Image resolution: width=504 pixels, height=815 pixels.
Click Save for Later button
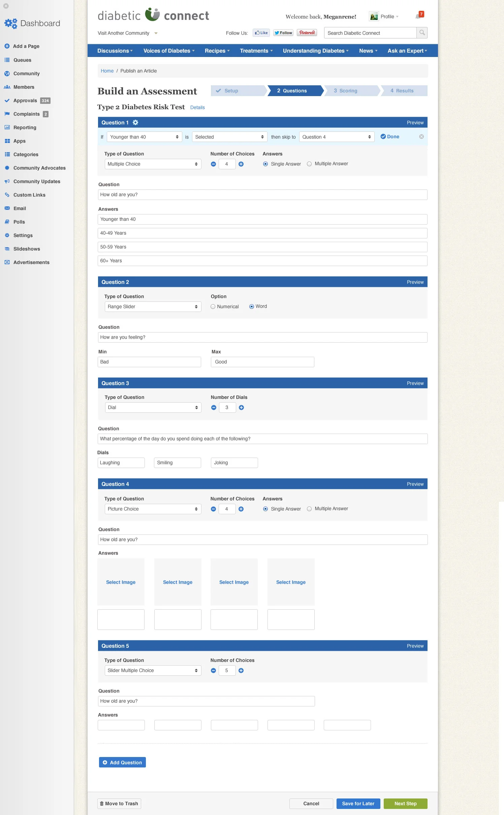358,804
